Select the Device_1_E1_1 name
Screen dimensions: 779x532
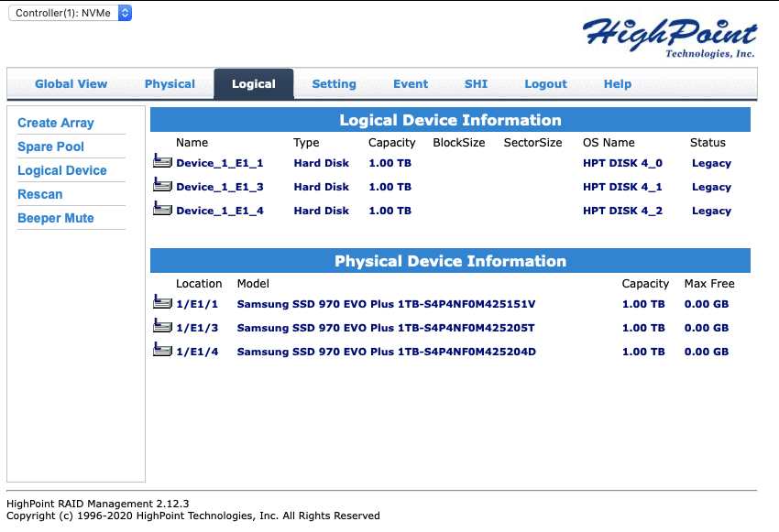(220, 163)
